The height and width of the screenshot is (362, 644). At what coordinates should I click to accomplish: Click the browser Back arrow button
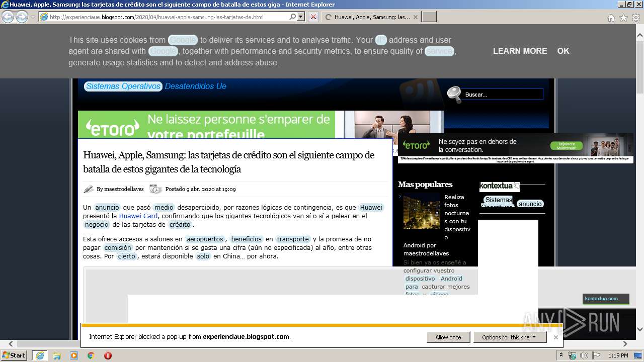tap(8, 17)
